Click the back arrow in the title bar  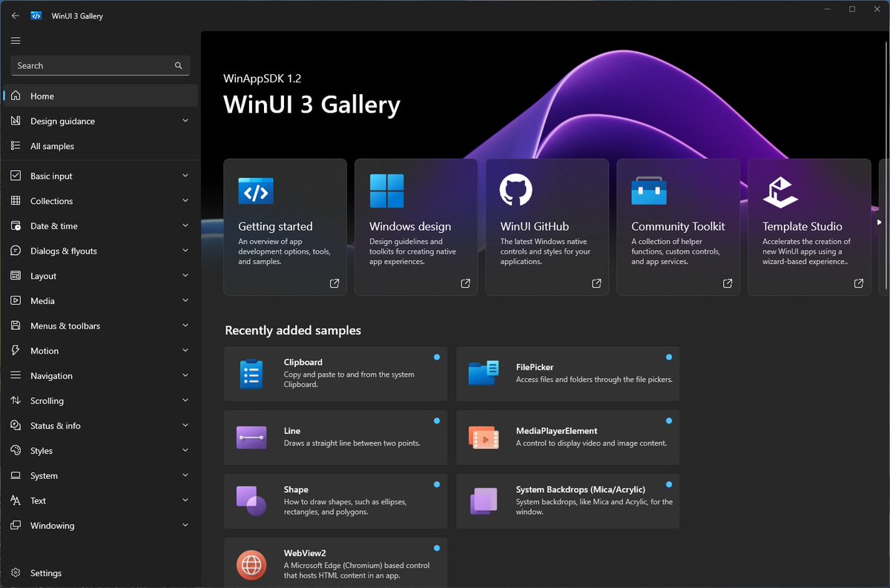tap(16, 16)
